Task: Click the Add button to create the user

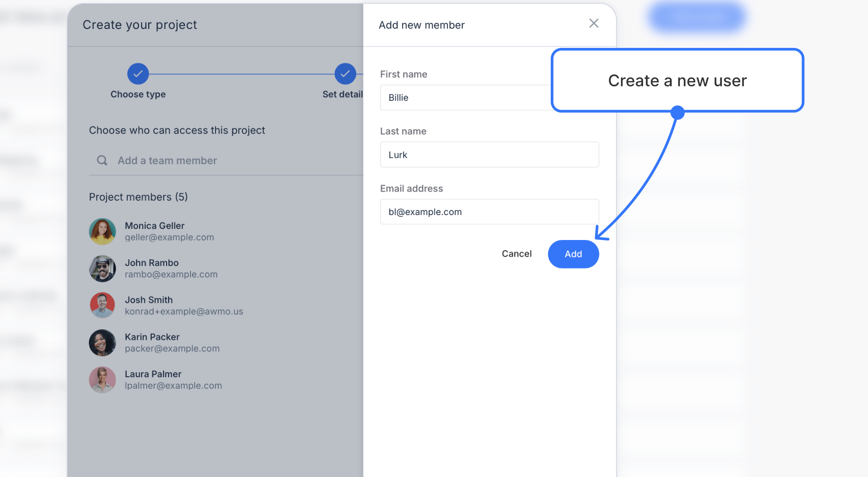Action: click(x=573, y=254)
